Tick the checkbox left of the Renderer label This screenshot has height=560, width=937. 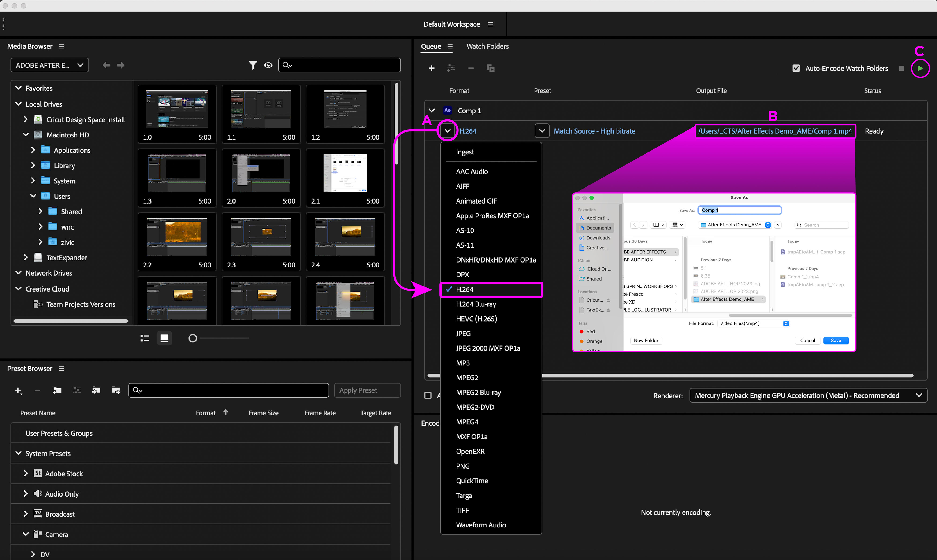coord(428,395)
